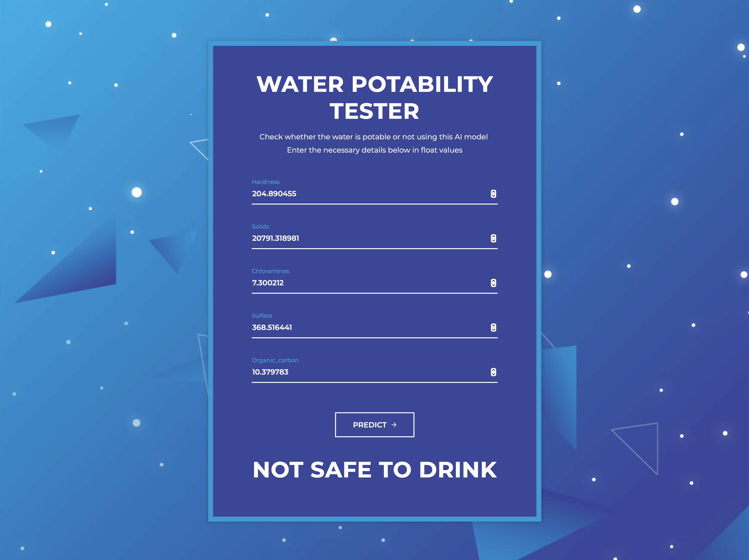Click the Hardness stepper down arrow

tap(493, 196)
